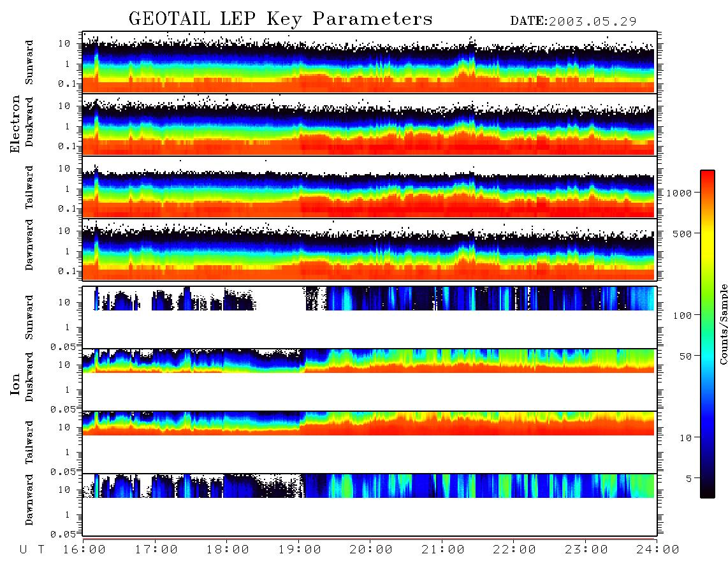Select the Ion "Dawnward" panel label
Viewport: 728px width, 561px height.
pos(29,500)
